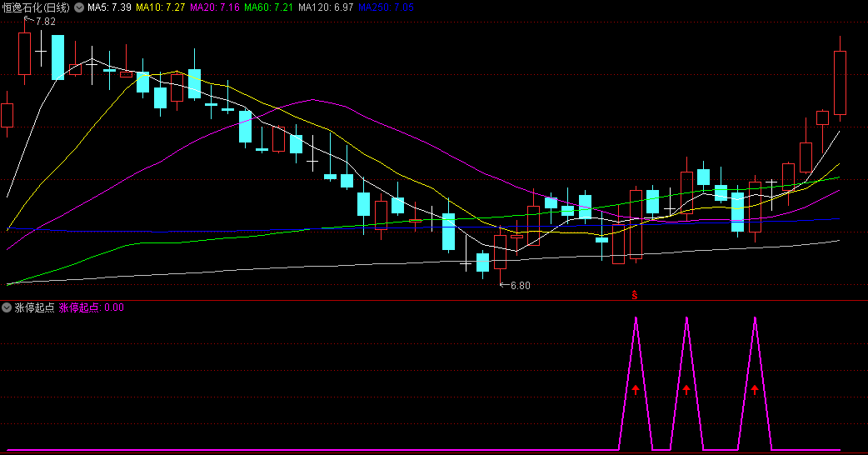Click the MA20: 7.16 legend label
The width and height of the screenshot is (868, 455).
point(215,7)
